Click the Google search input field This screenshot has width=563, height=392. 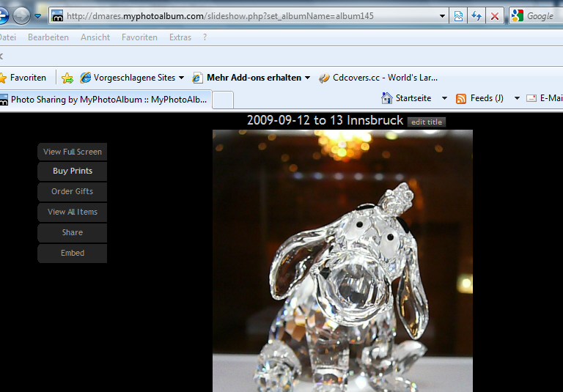click(541, 15)
